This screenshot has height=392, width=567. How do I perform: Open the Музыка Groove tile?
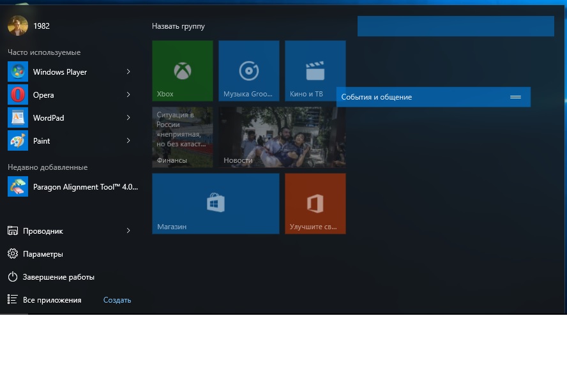[x=249, y=71]
